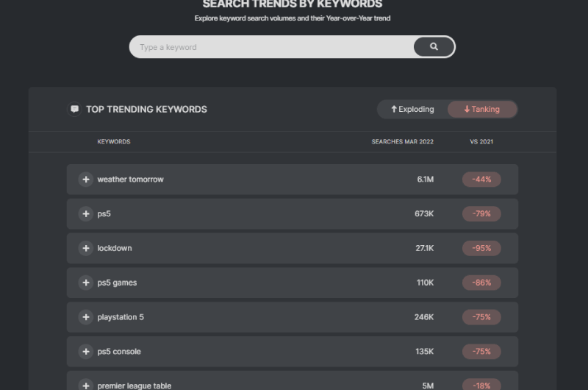
Task: Switch to the Exploding keywords toggle
Action: tap(412, 109)
